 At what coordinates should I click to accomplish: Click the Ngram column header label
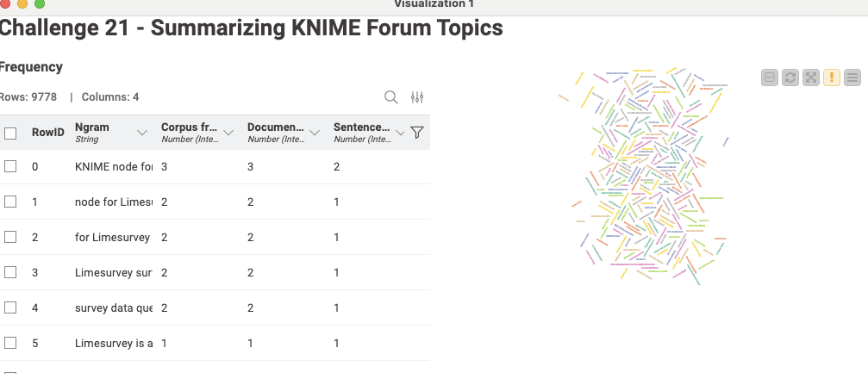click(92, 127)
